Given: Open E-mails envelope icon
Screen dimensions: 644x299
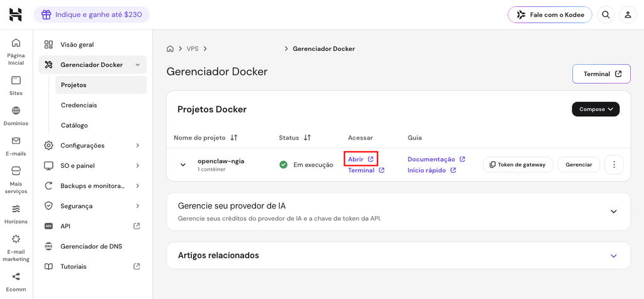Looking at the screenshot, I should [x=16, y=141].
